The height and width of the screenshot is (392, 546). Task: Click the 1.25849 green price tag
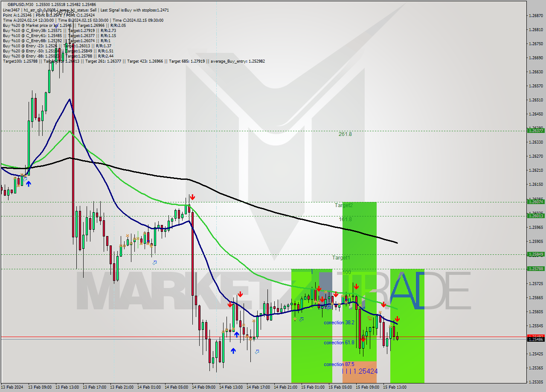click(x=536, y=254)
